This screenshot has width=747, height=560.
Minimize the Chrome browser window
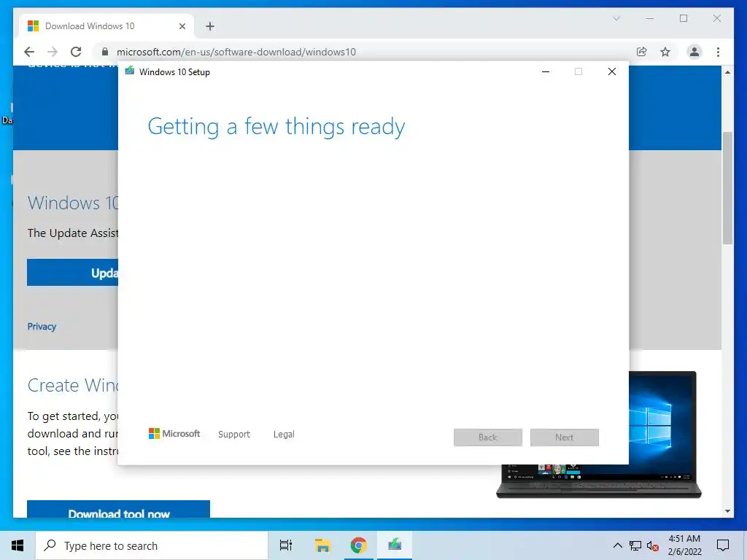[x=649, y=18]
